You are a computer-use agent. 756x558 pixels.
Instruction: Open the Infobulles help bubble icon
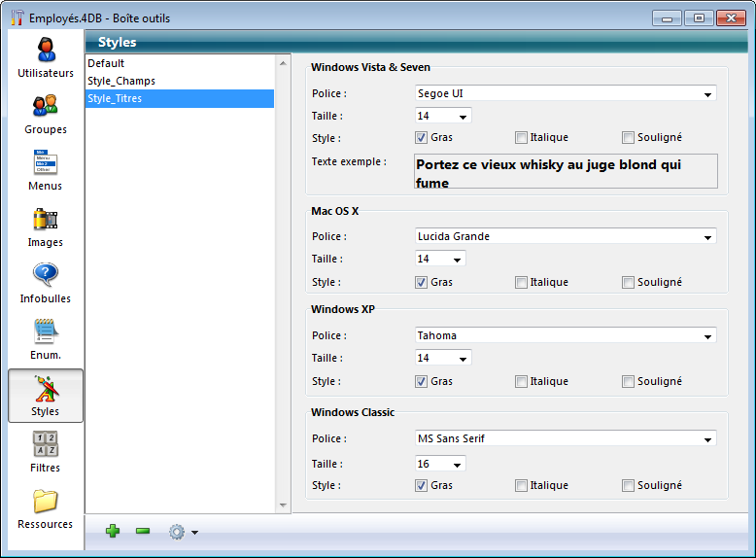pos(46,275)
